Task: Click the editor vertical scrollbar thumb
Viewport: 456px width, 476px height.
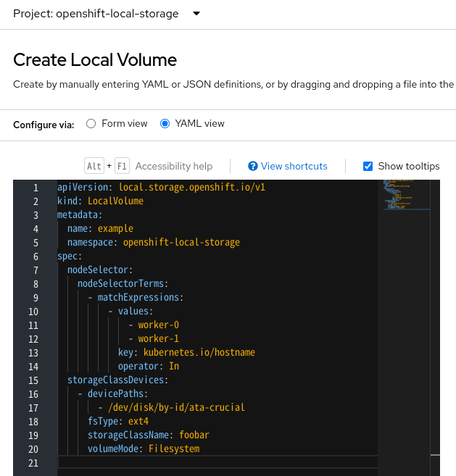Action: pyautogui.click(x=435, y=455)
